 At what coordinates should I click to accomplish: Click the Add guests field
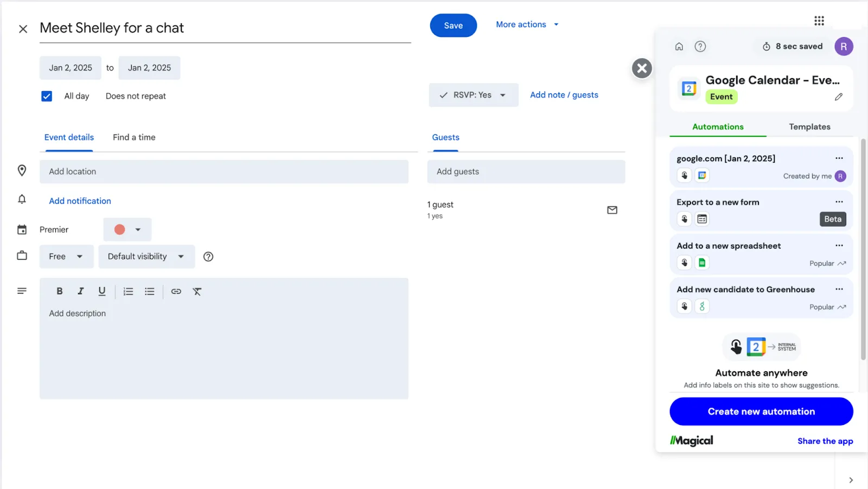[x=526, y=172]
